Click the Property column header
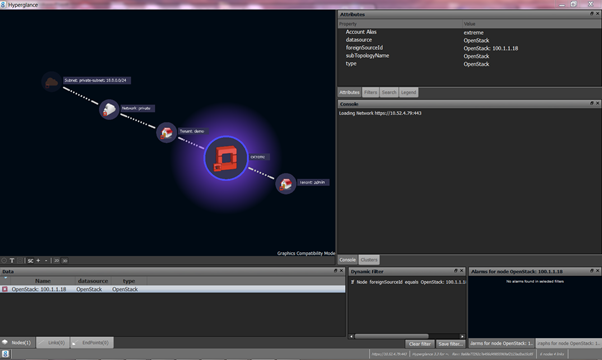This screenshot has width=602, height=360. [400, 24]
